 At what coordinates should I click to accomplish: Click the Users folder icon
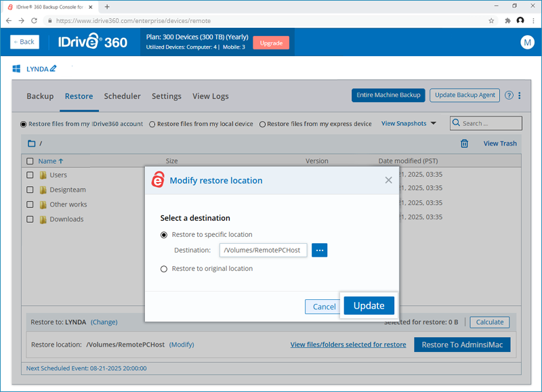point(43,175)
